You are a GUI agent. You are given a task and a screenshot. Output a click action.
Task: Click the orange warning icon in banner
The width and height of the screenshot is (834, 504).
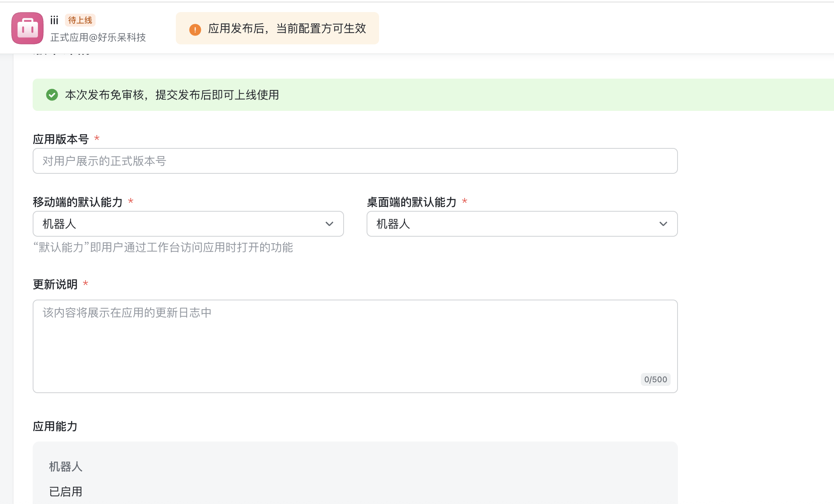[x=195, y=29]
